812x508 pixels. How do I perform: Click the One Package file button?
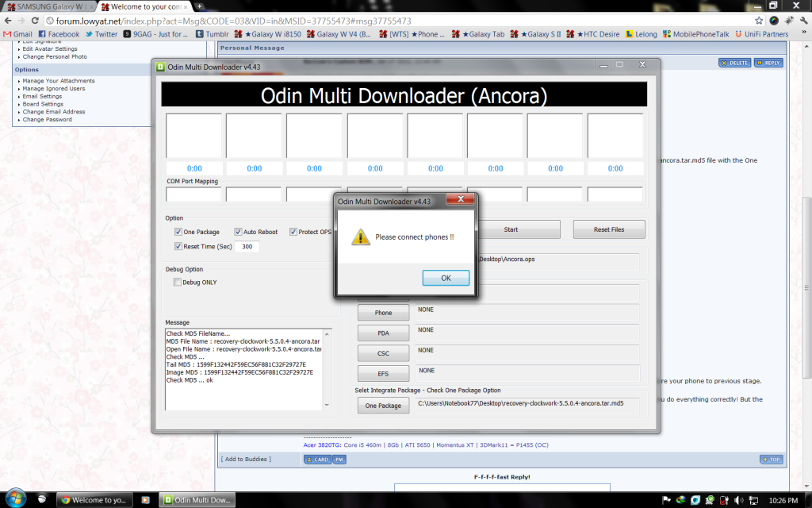[x=382, y=406]
